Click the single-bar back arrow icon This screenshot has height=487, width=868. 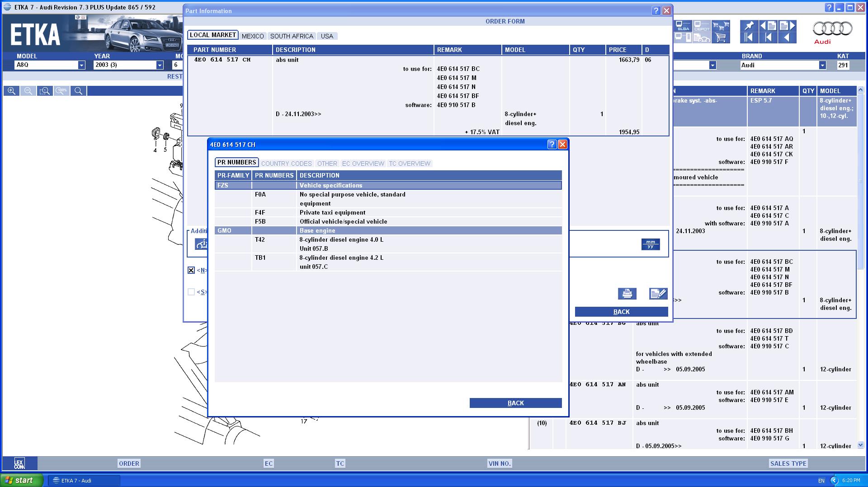pyautogui.click(x=768, y=37)
